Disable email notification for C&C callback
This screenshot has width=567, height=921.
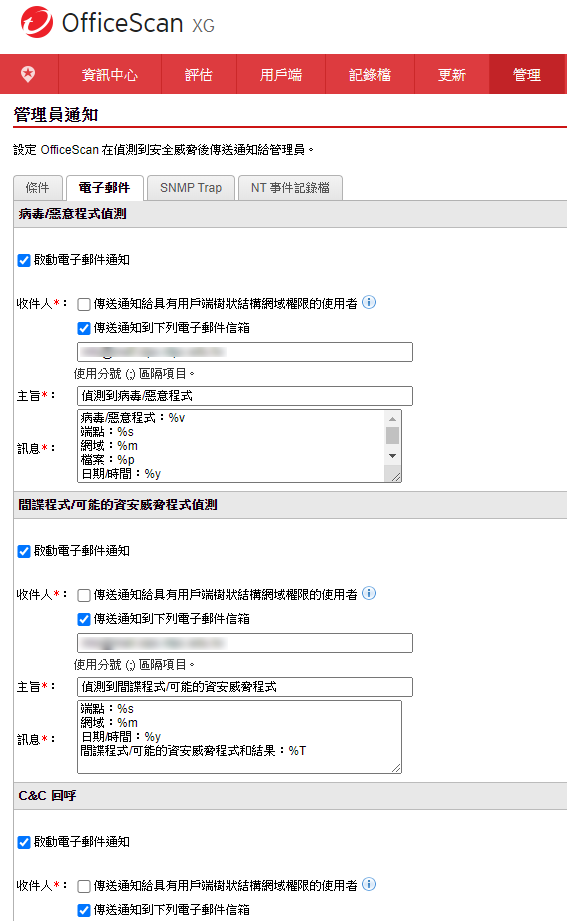pyautogui.click(x=24, y=842)
